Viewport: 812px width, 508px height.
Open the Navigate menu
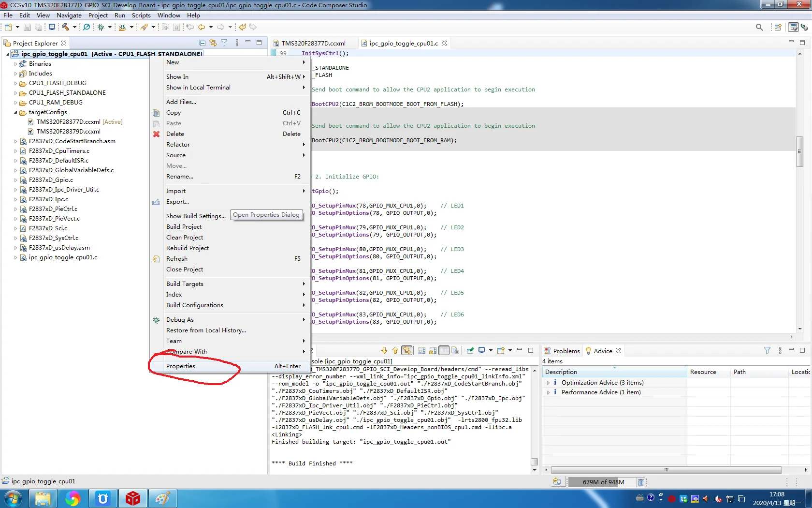(x=69, y=15)
